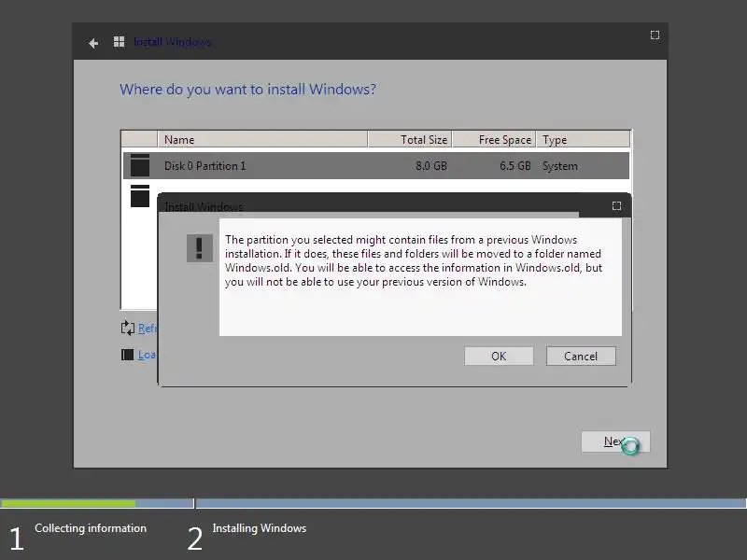Click the Windows.old warning message text
The height and width of the screenshot is (560, 747).
414,260
